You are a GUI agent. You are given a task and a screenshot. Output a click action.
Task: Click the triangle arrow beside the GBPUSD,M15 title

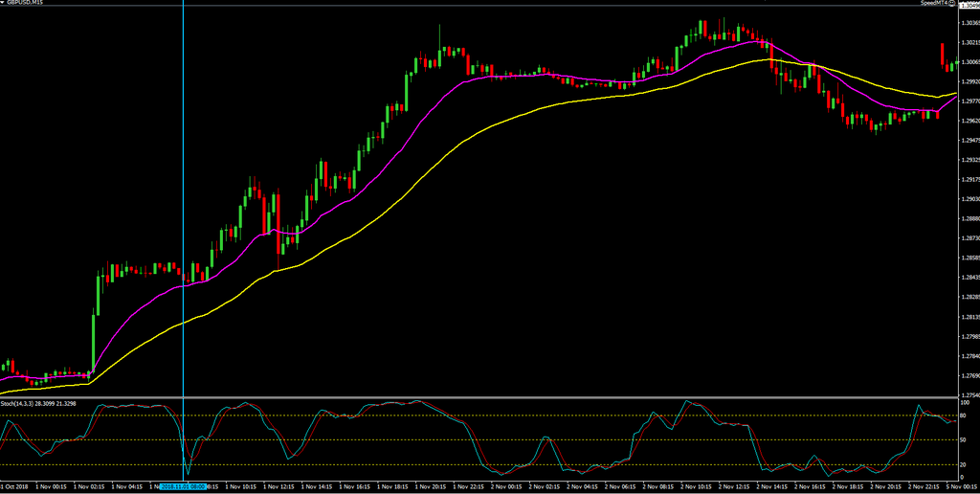[x=3, y=3]
